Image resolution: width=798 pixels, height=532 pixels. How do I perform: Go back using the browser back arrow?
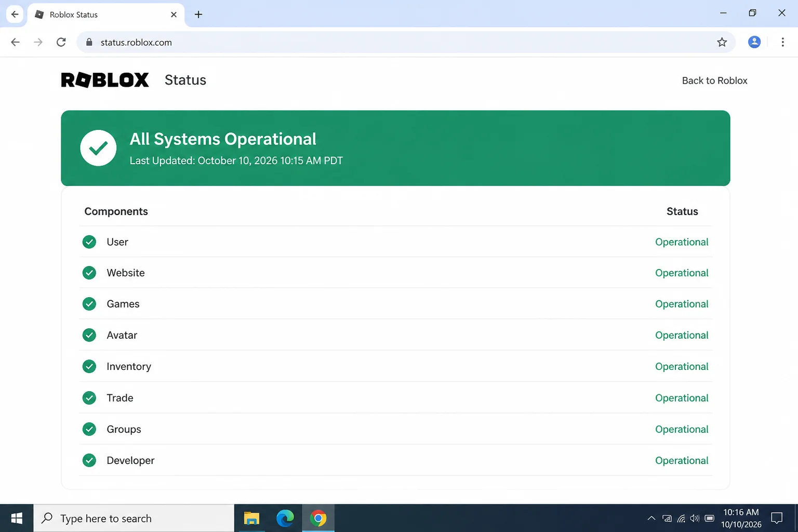tap(15, 42)
